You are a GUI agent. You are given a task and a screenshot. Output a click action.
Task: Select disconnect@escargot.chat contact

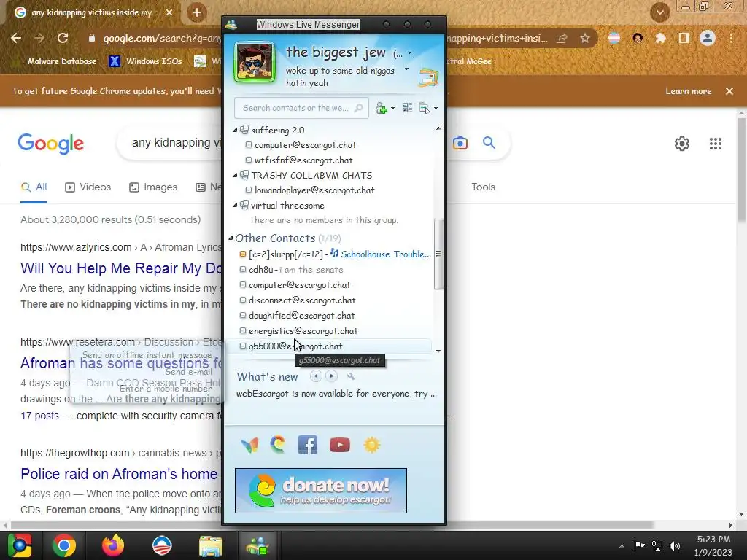(301, 300)
